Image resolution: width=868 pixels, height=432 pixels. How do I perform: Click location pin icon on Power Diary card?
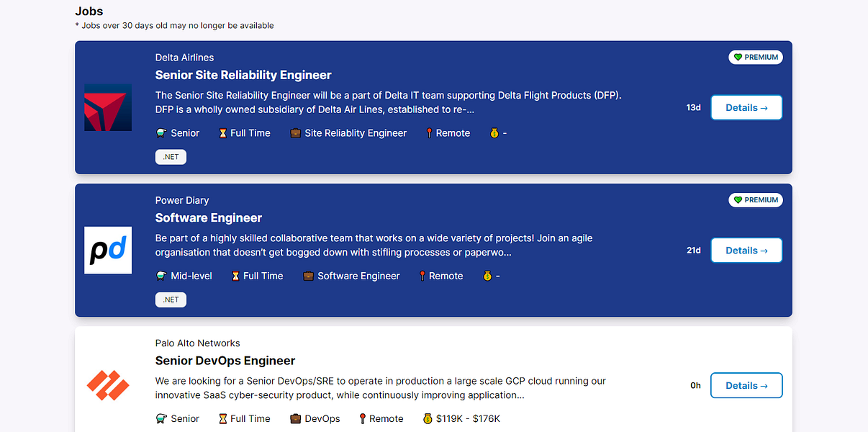pos(422,276)
